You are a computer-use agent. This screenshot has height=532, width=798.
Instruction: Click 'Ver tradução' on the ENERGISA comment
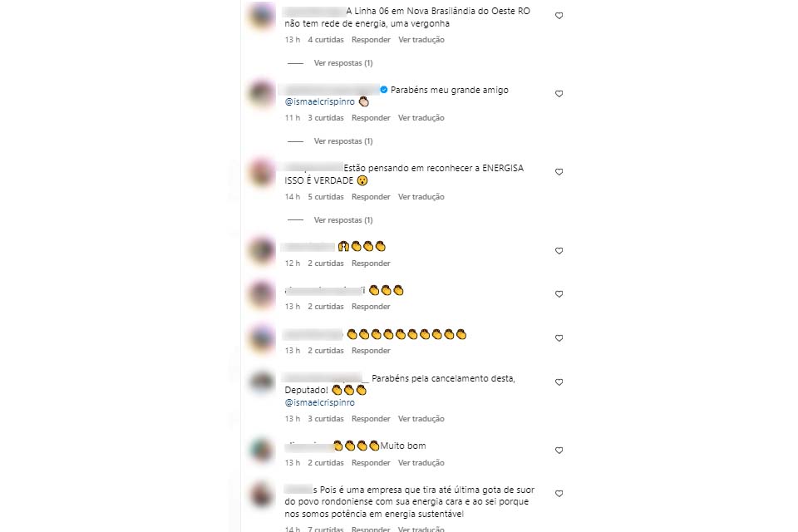(x=421, y=196)
